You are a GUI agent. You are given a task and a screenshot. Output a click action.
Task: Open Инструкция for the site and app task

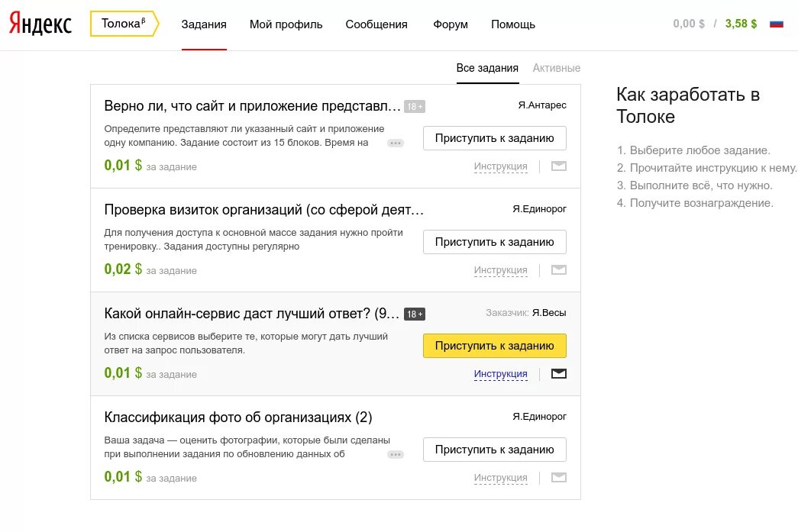click(500, 166)
